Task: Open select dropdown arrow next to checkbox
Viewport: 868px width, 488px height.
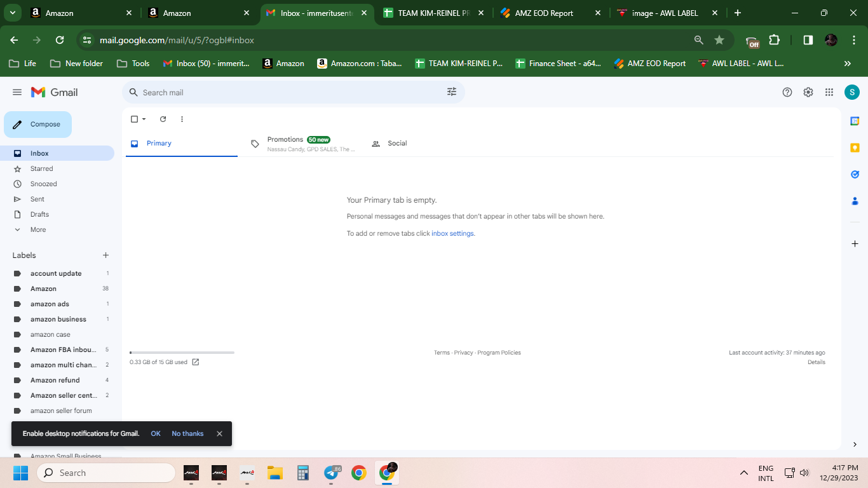Action: click(x=144, y=119)
